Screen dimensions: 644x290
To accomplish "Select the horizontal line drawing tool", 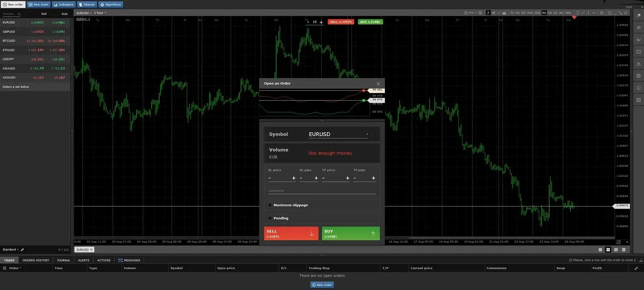I will pos(594,13).
